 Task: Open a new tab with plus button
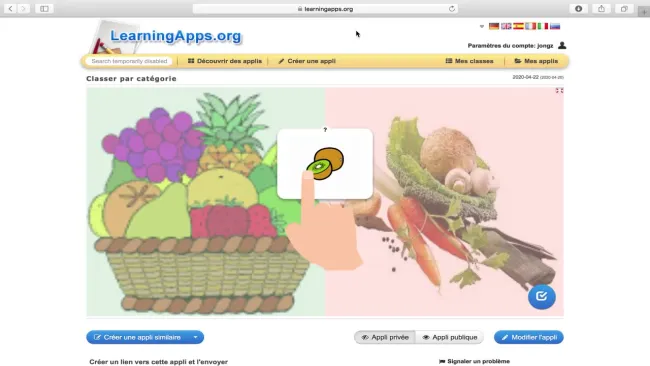[644, 12]
